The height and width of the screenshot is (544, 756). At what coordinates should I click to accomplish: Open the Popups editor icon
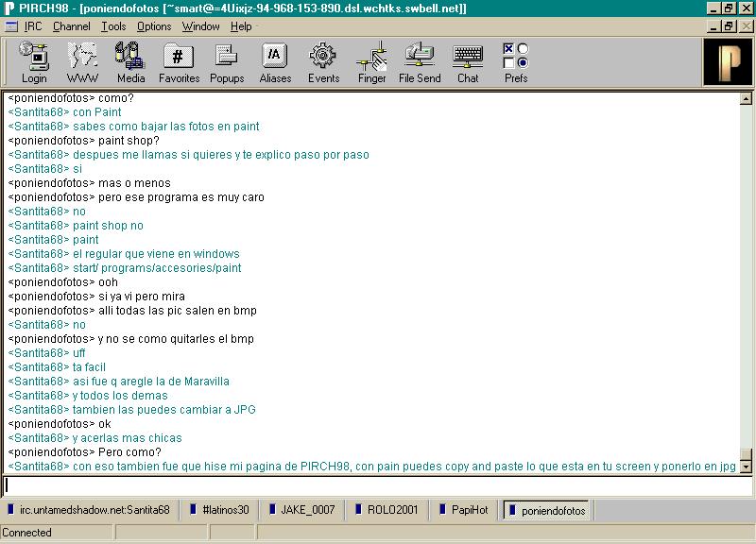[227, 62]
